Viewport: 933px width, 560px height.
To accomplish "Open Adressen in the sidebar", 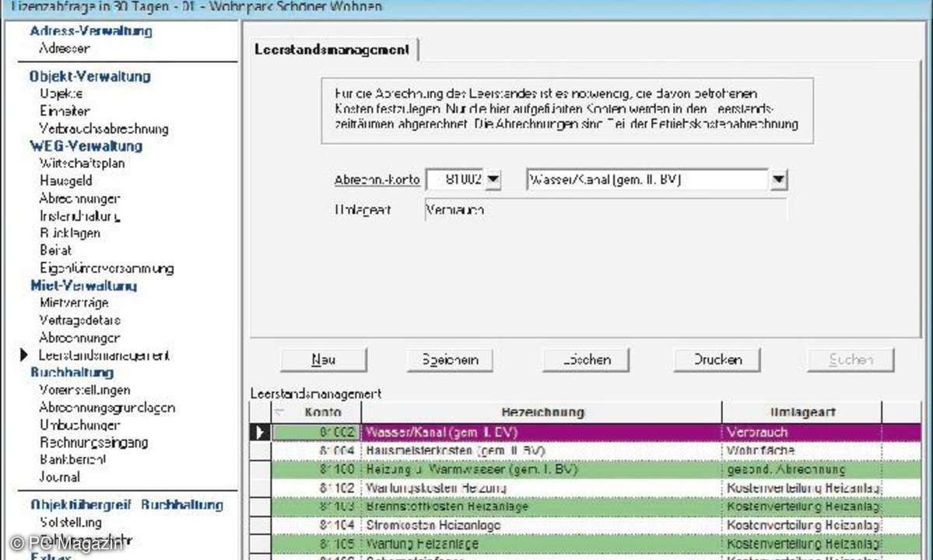I will [65, 48].
